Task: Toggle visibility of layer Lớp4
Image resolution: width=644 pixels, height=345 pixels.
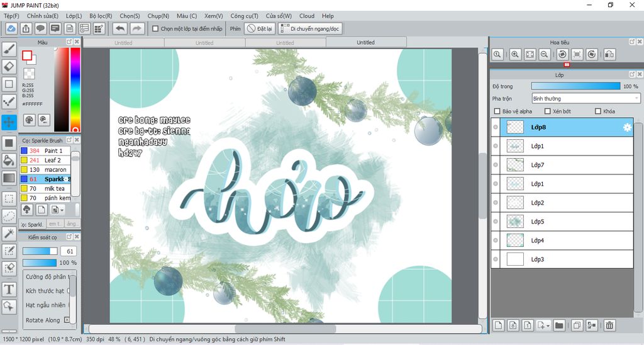Action: pos(496,240)
